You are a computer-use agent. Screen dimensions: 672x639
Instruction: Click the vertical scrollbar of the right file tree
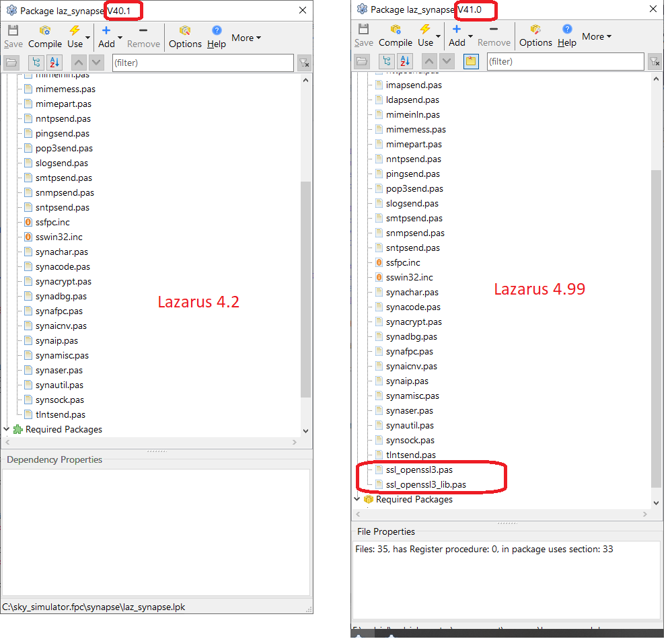tap(656, 323)
